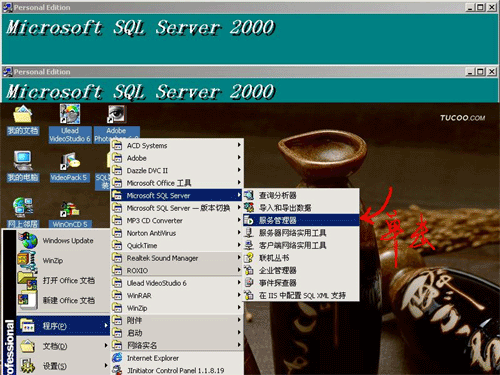Click the 服务器网络实用工具 icon
Viewport: 500px width, 375px height.
pyautogui.click(x=249, y=232)
